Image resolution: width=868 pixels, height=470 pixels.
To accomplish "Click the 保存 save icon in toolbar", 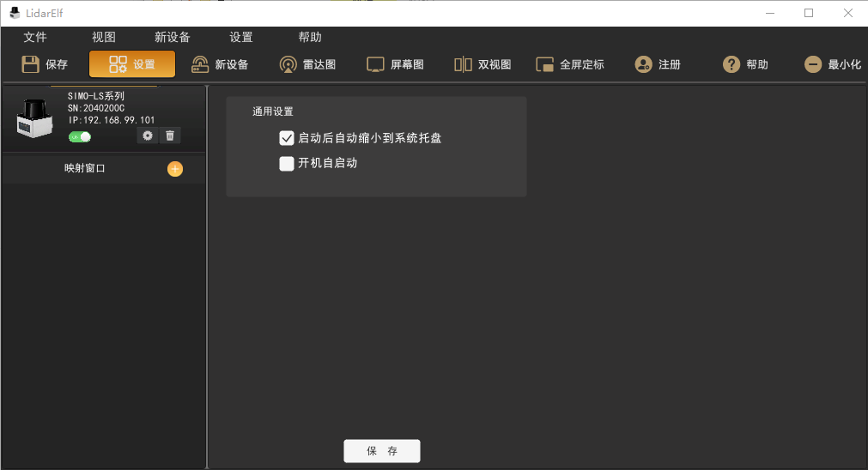I will tap(31, 64).
